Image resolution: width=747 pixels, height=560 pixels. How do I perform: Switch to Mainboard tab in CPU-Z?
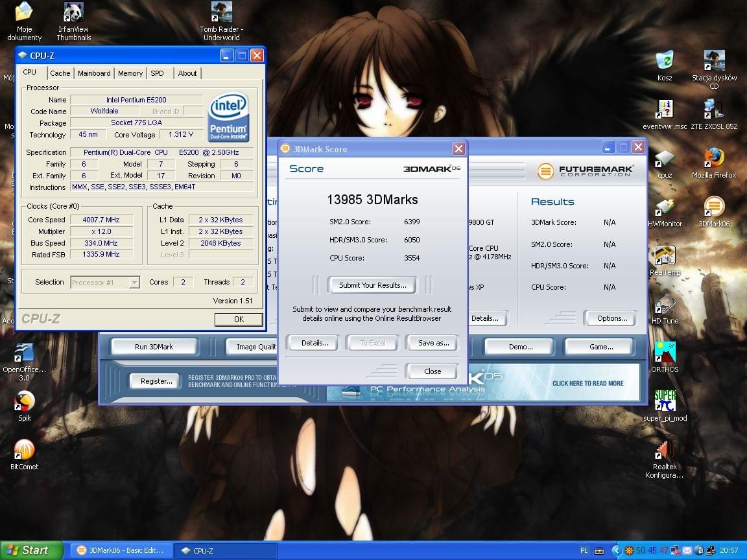click(x=94, y=73)
